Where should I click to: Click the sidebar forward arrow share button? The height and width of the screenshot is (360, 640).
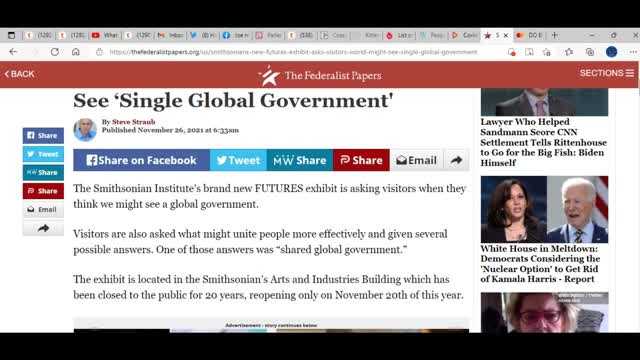click(43, 228)
